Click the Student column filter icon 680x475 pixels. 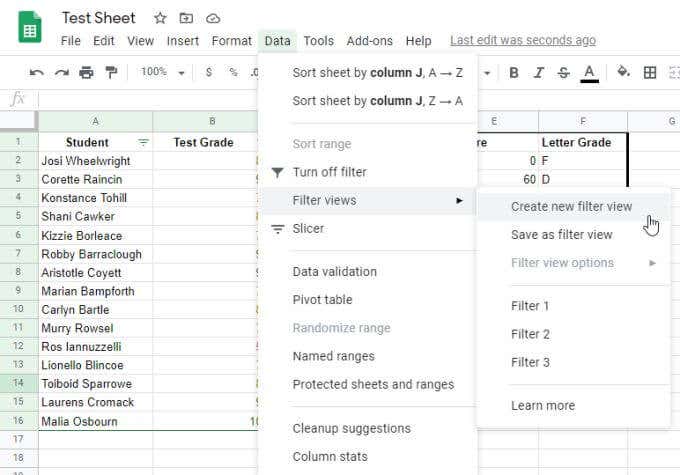pyautogui.click(x=143, y=142)
